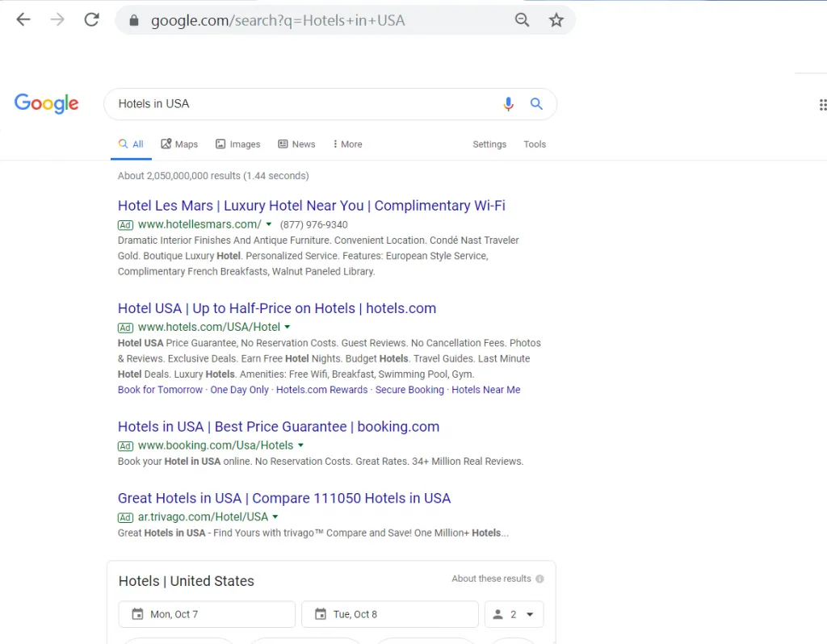The height and width of the screenshot is (644, 827).
Task: Open the check-out date field Tue, Oct 8
Action: [390, 614]
